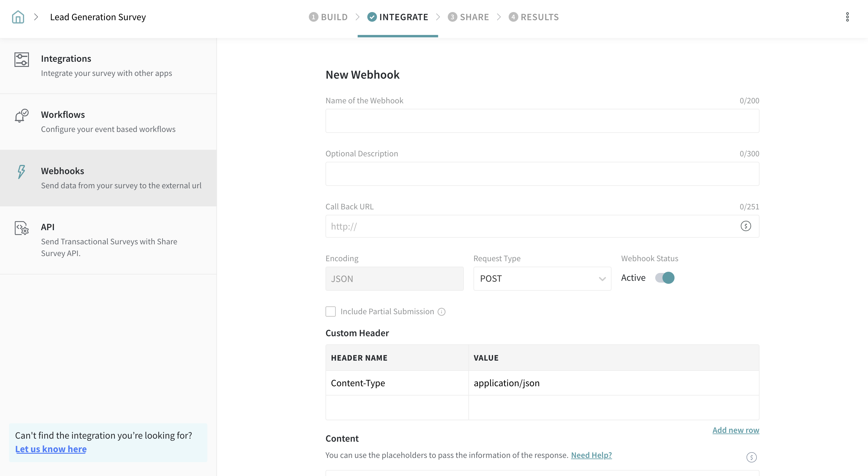Click the API code gear icon
Viewport: 868px width, 476px height.
pyautogui.click(x=22, y=228)
